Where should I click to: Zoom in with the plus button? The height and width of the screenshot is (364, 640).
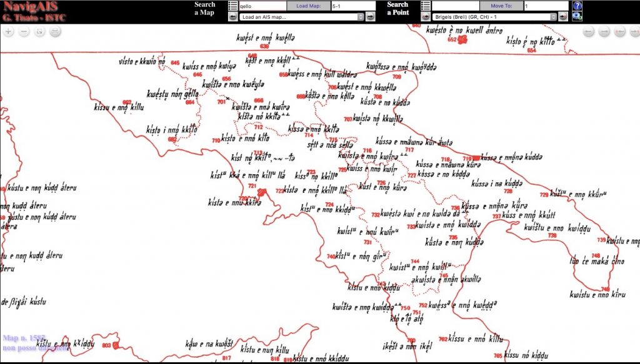[8, 31]
